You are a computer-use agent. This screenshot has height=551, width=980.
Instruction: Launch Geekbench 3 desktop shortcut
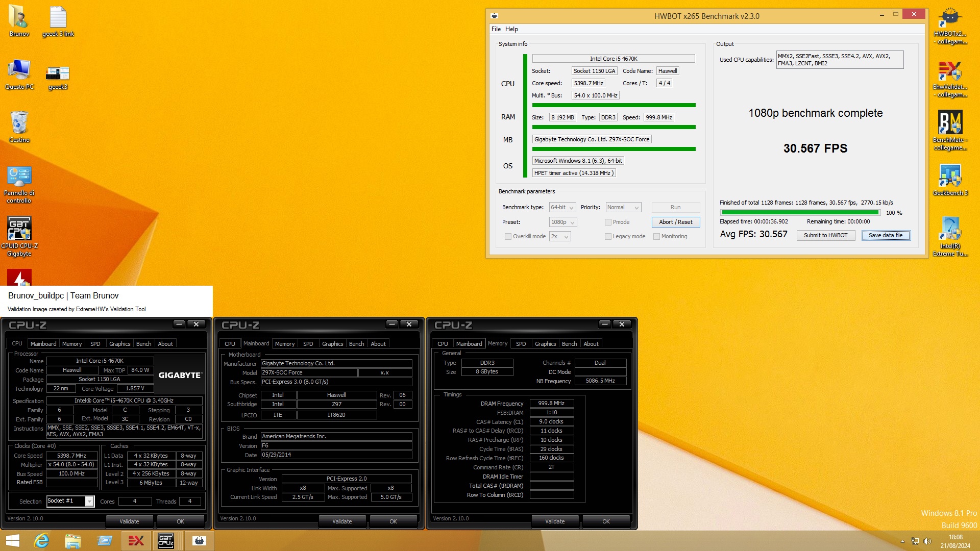950,181
